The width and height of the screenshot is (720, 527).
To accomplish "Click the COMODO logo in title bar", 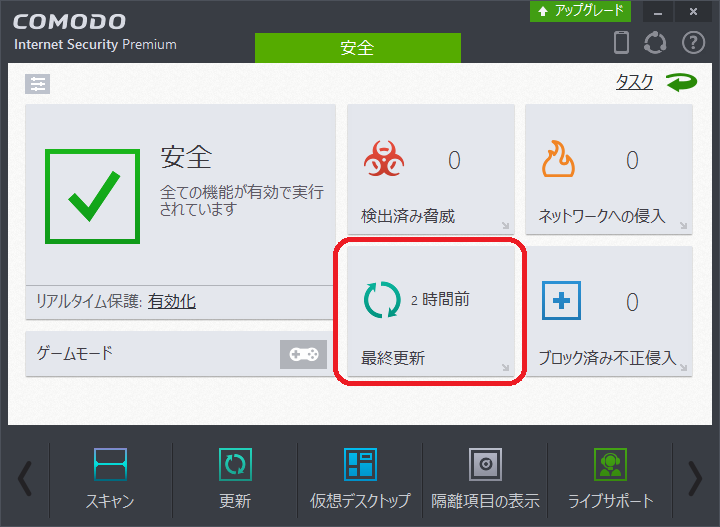I will point(69,22).
